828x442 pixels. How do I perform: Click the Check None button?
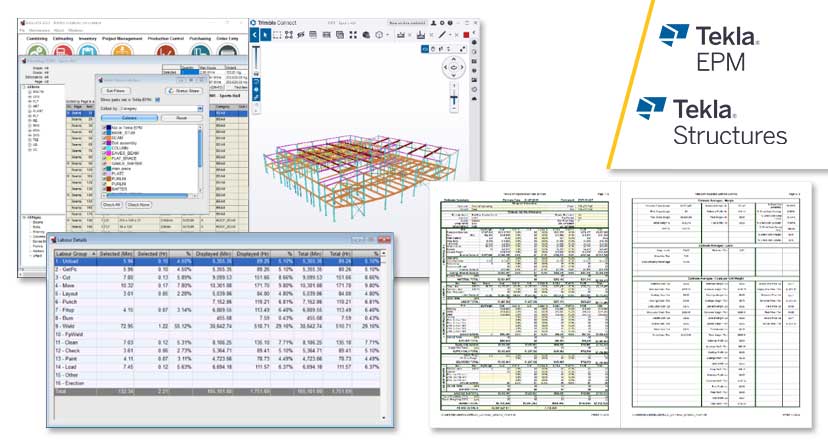click(x=139, y=205)
